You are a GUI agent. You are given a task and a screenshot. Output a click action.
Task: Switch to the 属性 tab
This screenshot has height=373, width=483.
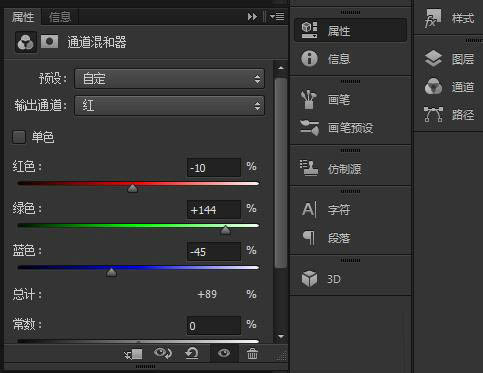23,17
